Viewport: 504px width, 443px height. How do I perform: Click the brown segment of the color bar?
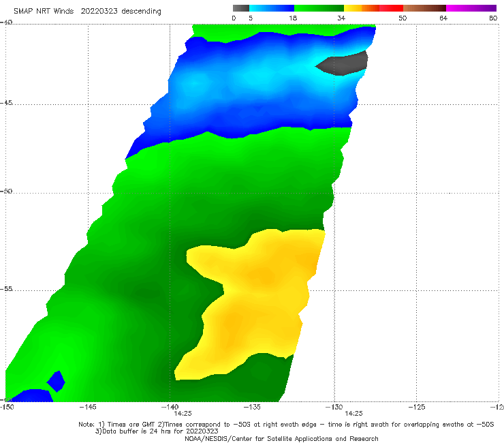(424, 8)
